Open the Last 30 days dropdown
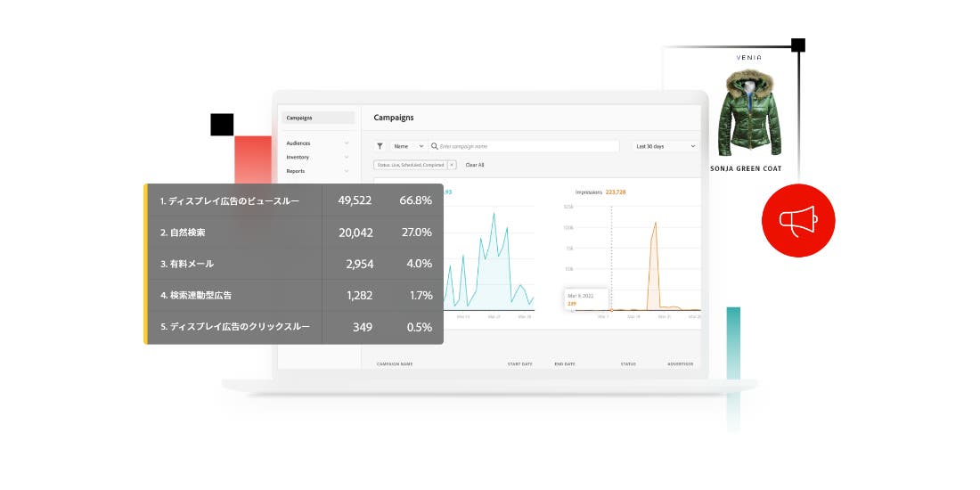The image size is (980, 490). click(665, 146)
